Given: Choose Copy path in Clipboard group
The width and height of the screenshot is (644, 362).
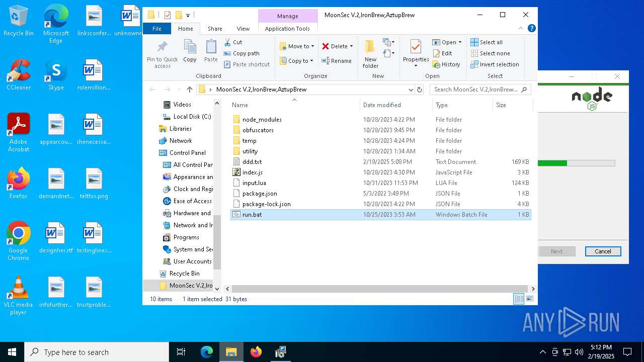Looking at the screenshot, I should pos(242,53).
